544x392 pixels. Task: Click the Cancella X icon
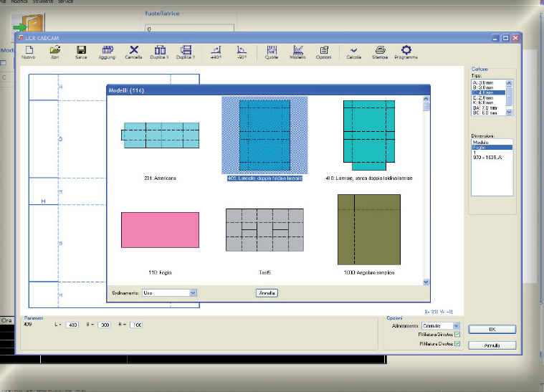(133, 51)
